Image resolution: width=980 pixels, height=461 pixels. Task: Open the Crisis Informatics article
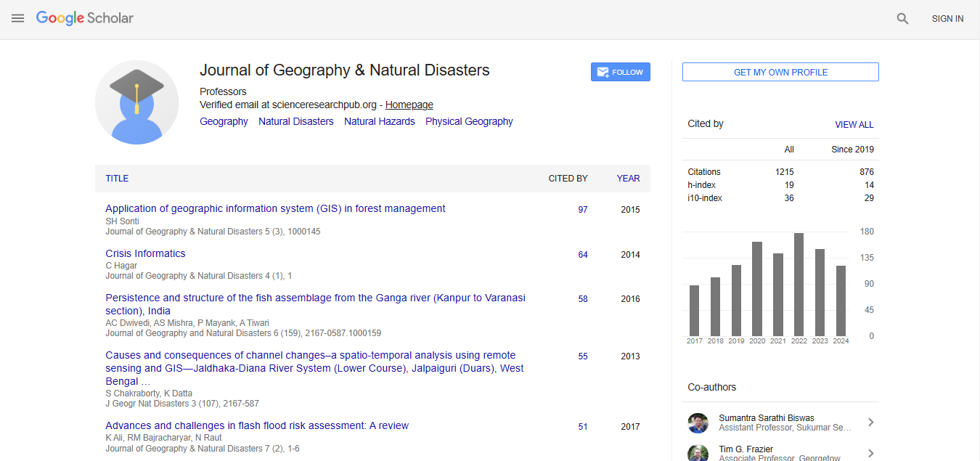pos(145,253)
